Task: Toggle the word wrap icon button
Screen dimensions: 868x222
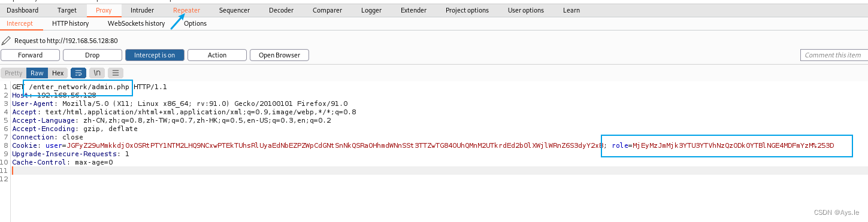Action: point(78,73)
